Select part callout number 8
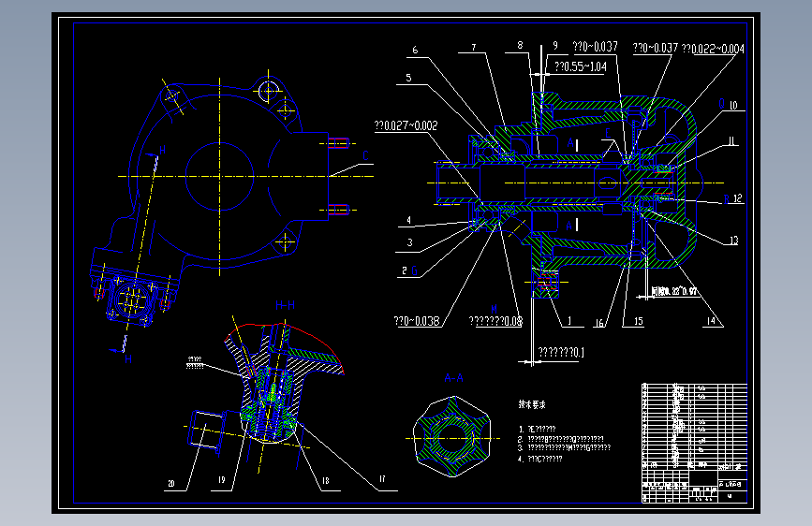The width and height of the screenshot is (812, 526). click(520, 46)
